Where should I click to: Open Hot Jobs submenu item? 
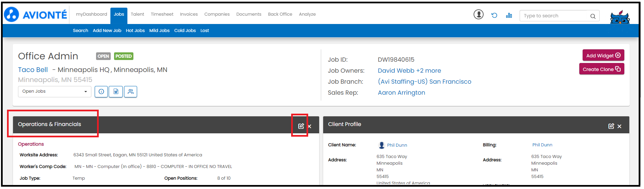(x=135, y=31)
